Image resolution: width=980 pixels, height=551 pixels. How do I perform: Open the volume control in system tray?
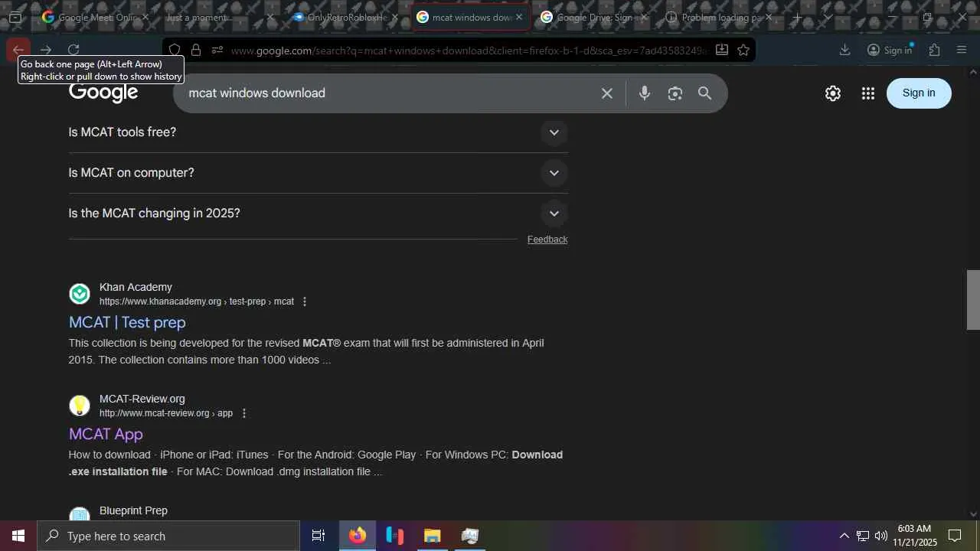click(x=881, y=536)
